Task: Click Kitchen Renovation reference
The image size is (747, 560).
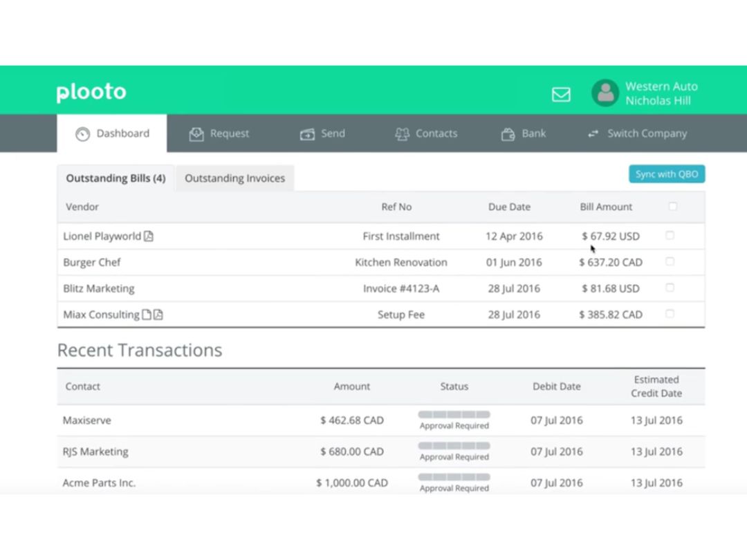Action: click(x=401, y=263)
